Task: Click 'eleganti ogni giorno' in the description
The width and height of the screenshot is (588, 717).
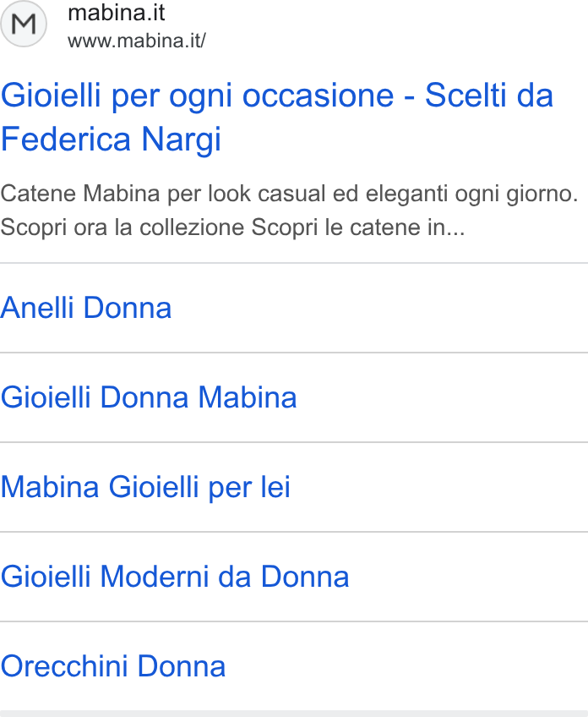Action: click(472, 194)
